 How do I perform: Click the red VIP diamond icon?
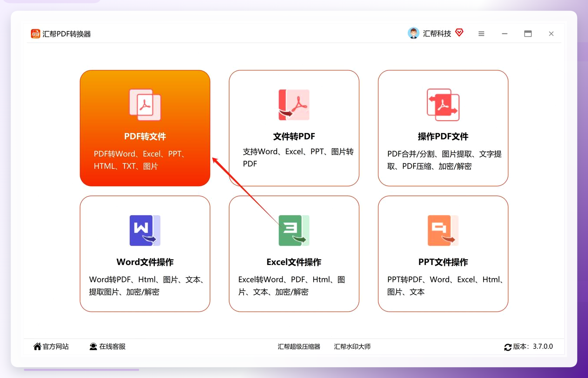pyautogui.click(x=459, y=33)
